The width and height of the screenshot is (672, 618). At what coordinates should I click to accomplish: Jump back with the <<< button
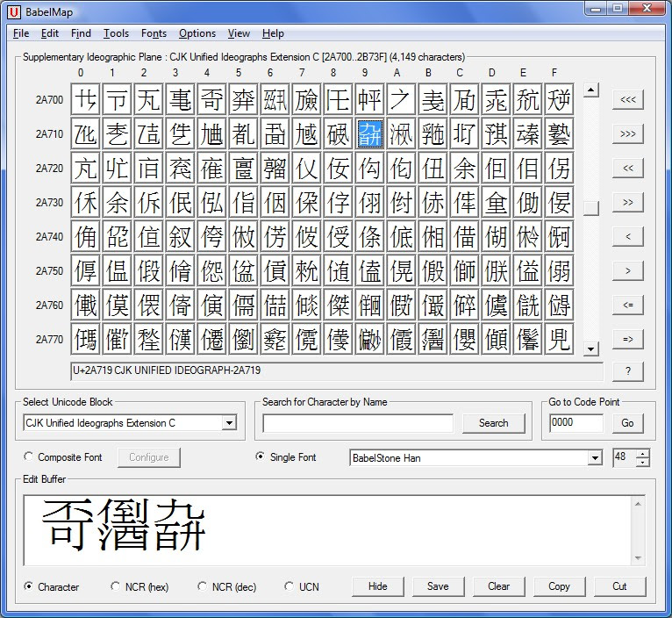click(628, 99)
